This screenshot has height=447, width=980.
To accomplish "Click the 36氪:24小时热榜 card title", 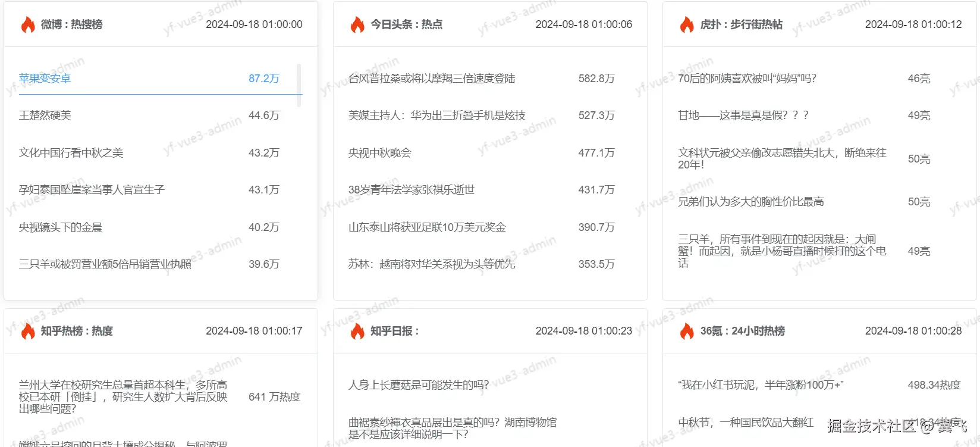I will [742, 331].
